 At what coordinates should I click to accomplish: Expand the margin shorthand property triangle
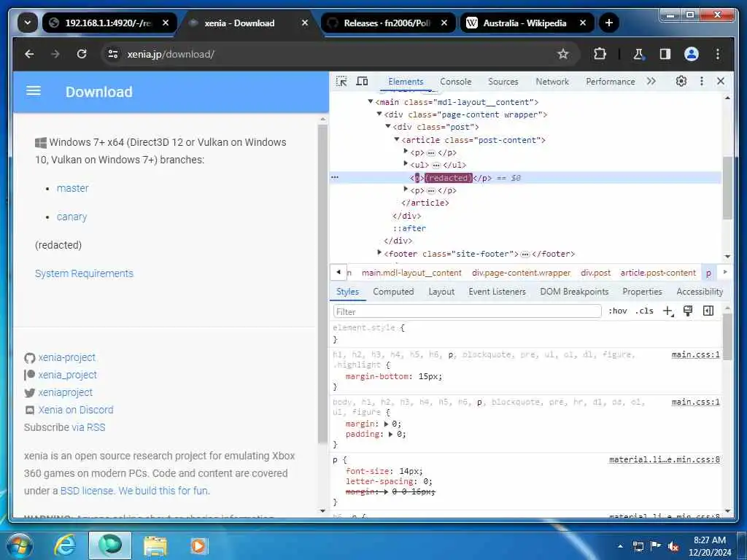point(386,424)
